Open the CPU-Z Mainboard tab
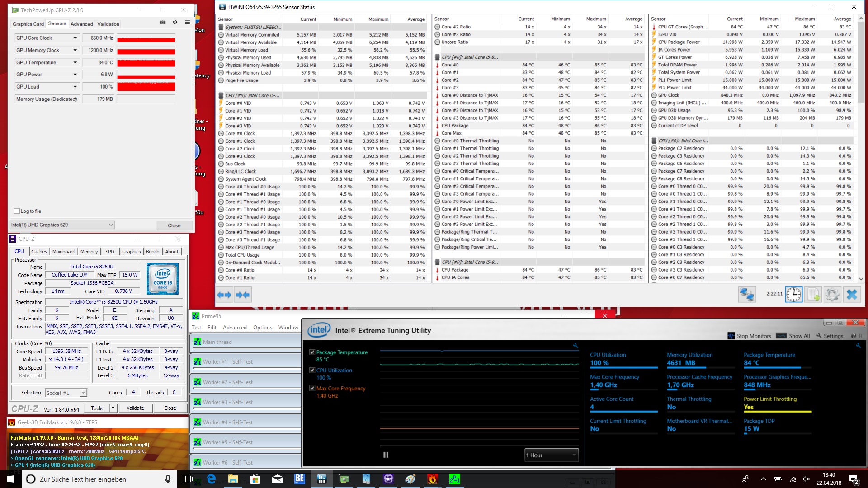The image size is (868, 488). (x=64, y=252)
